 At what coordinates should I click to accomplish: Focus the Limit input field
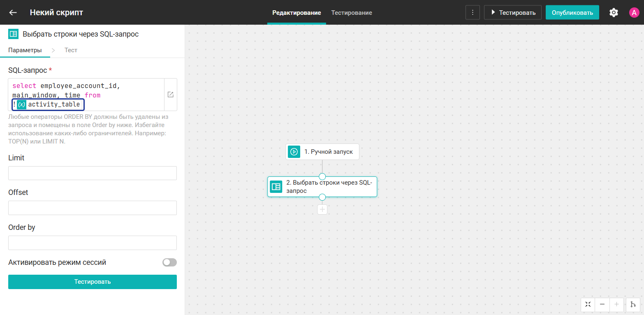92,173
